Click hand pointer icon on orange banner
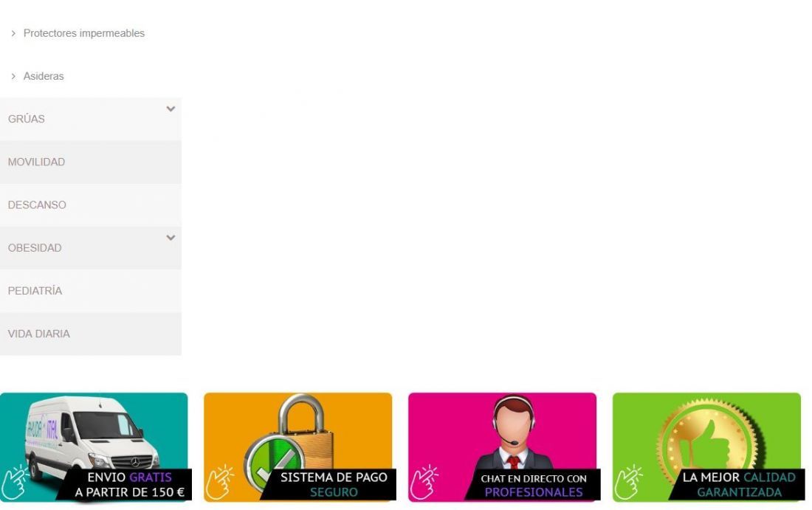The width and height of the screenshot is (812, 510). click(x=219, y=482)
